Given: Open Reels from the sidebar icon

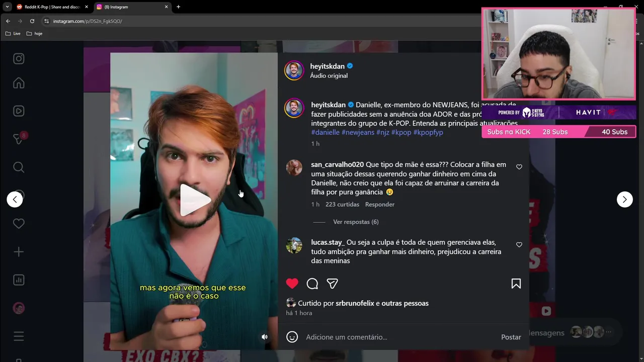Looking at the screenshot, I should [19, 111].
